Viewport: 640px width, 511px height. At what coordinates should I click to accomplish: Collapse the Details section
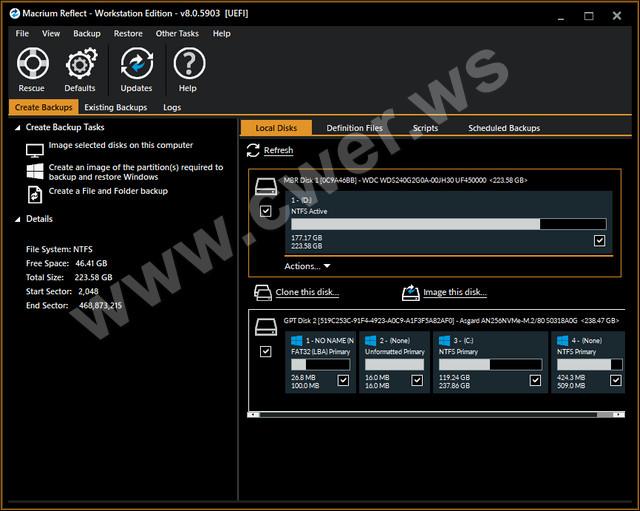click(x=18, y=219)
